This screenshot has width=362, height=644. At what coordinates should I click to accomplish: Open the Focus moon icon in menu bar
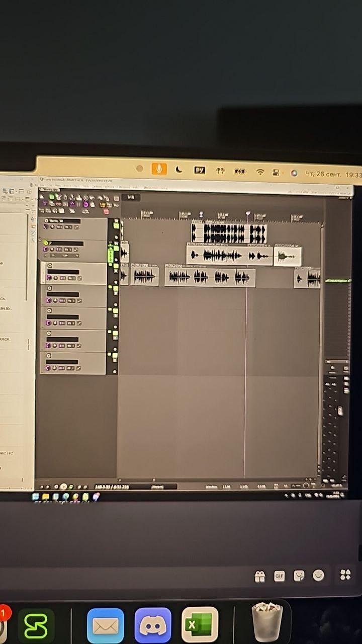click(178, 170)
